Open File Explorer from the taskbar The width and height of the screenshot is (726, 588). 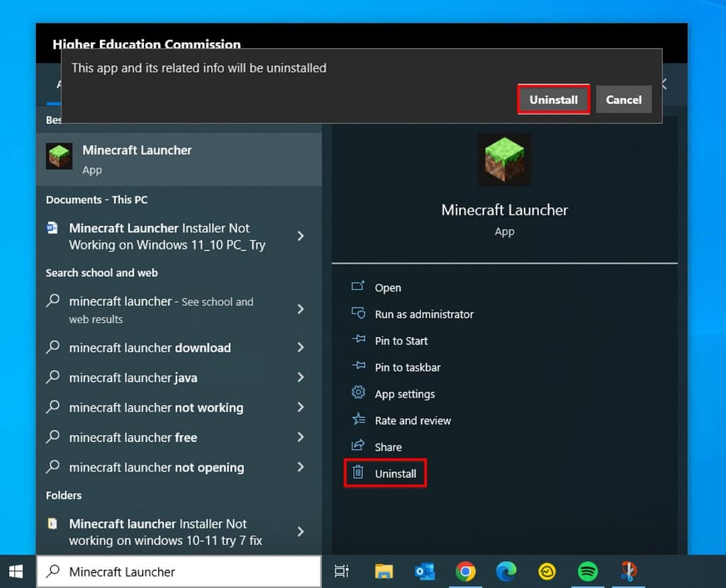[384, 572]
